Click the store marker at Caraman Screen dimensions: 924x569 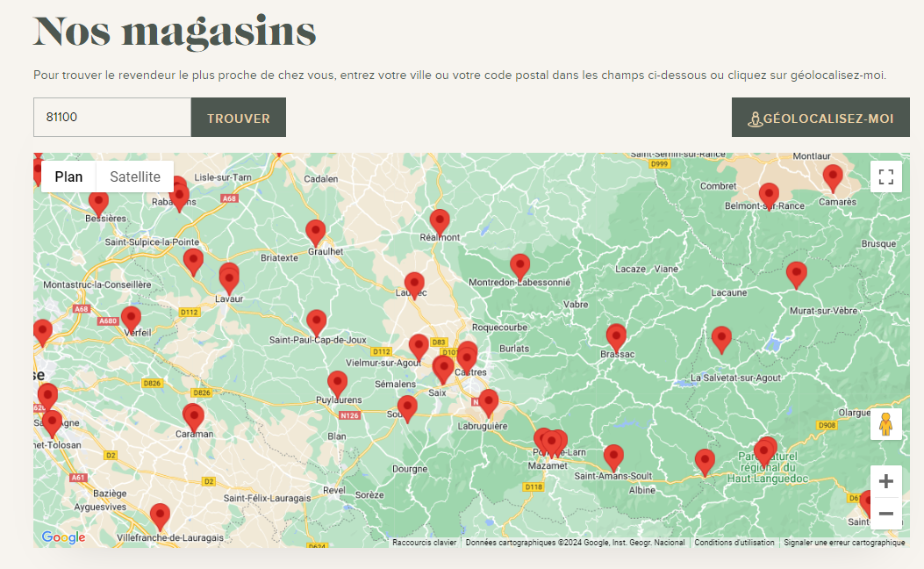193,417
